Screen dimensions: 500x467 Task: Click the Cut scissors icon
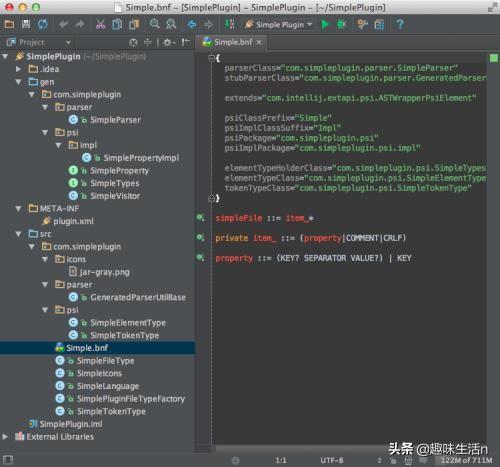click(x=100, y=24)
